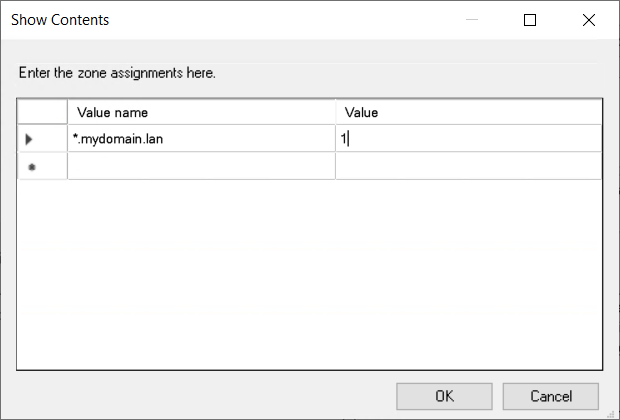620x420 pixels.
Task: Click the new-row asterisk indicator
Action: coord(31,167)
